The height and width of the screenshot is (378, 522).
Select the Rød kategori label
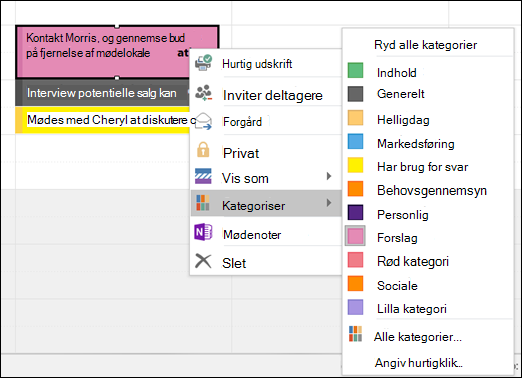[413, 261]
